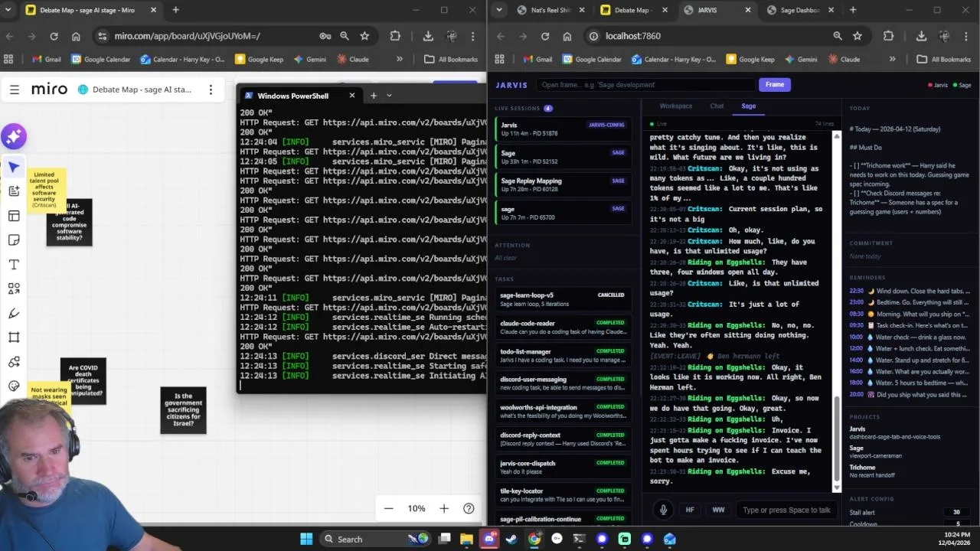Open the todo-list-manager task

(x=563, y=356)
